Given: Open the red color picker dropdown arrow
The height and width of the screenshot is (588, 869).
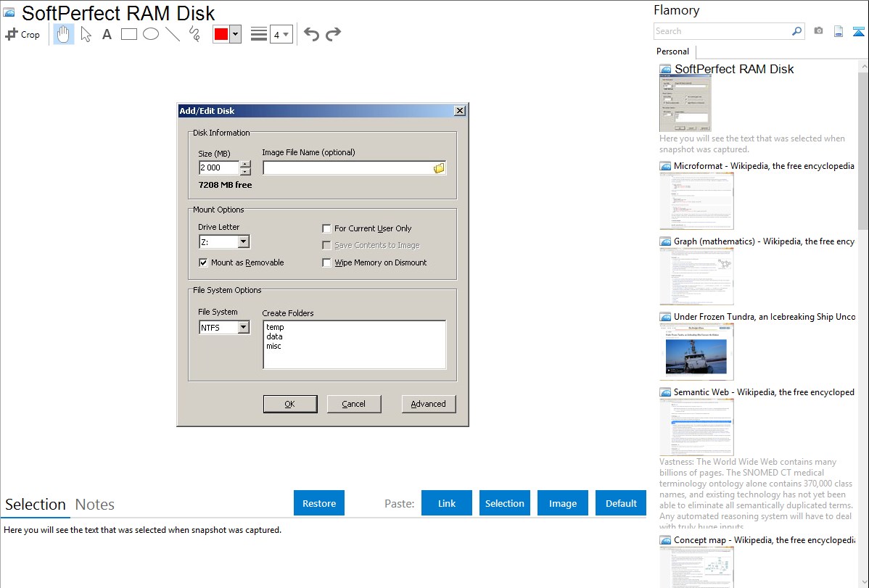Looking at the screenshot, I should (236, 34).
